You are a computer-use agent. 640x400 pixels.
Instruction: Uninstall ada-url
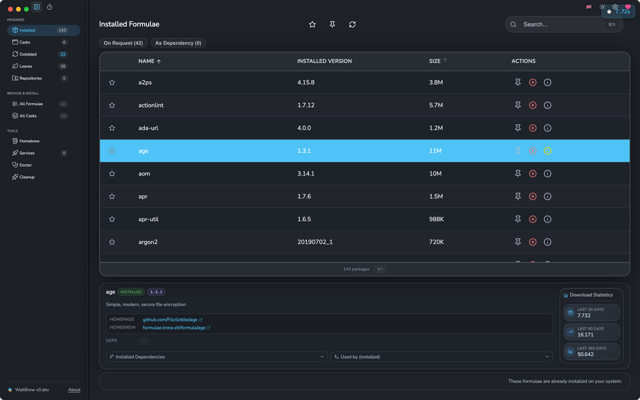point(533,128)
